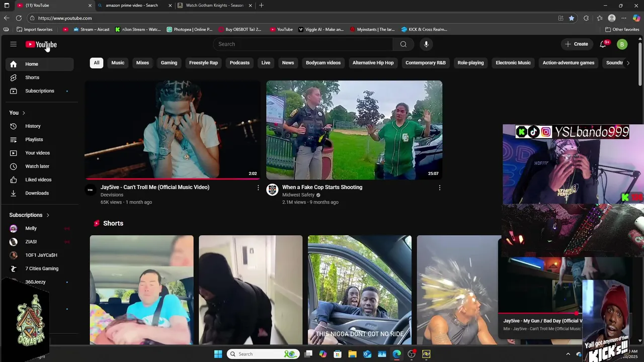Click the browser back arrow
644x362 pixels.
7,18
